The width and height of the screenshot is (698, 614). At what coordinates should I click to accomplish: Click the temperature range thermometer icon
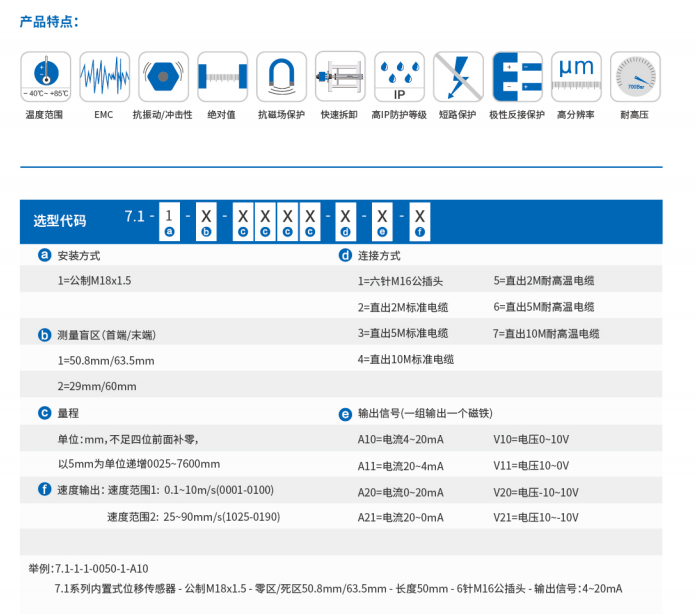[45, 77]
